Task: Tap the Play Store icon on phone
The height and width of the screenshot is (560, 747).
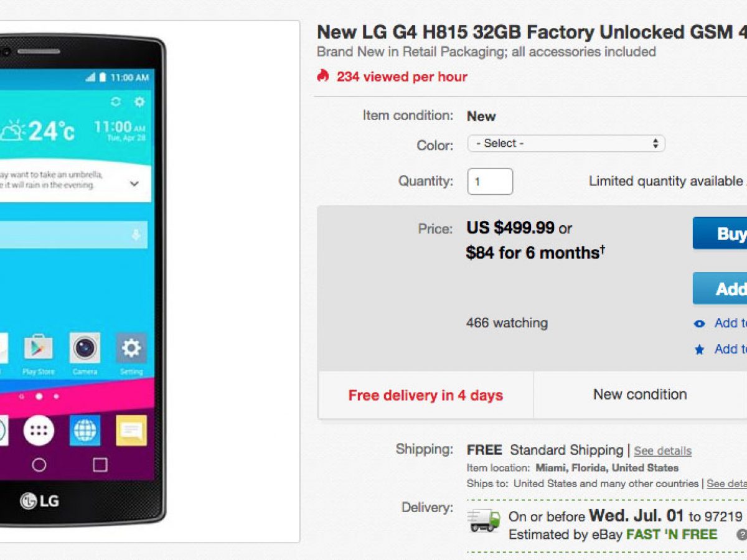Action: [x=39, y=348]
